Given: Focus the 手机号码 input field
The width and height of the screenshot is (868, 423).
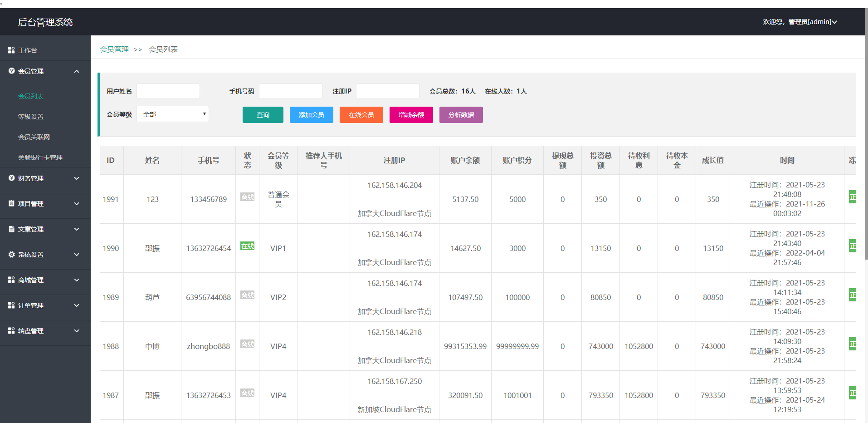Looking at the screenshot, I should coord(291,91).
